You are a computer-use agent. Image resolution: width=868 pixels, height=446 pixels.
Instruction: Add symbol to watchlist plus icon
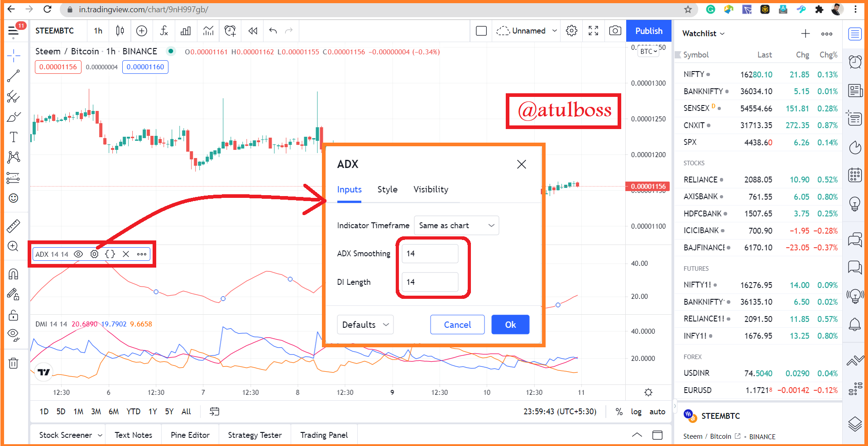coord(805,34)
